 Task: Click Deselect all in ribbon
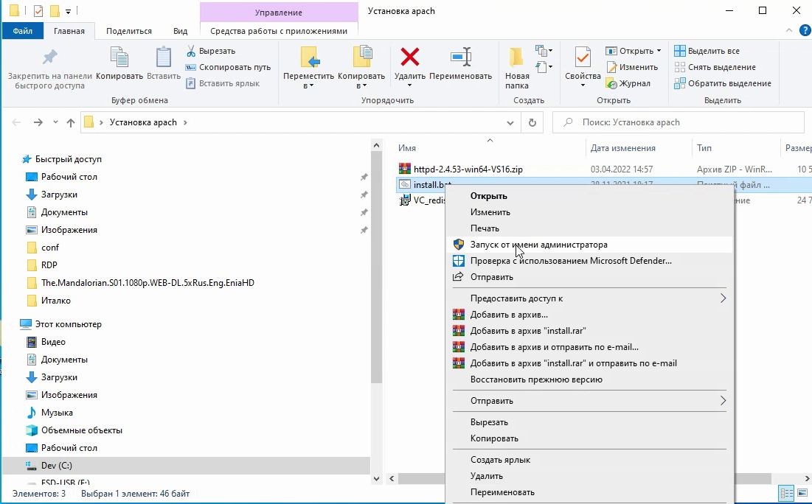coord(715,67)
